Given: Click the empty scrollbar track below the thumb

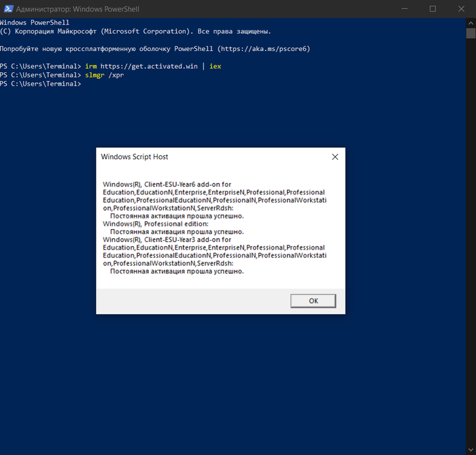Looking at the screenshot, I should [471, 238].
